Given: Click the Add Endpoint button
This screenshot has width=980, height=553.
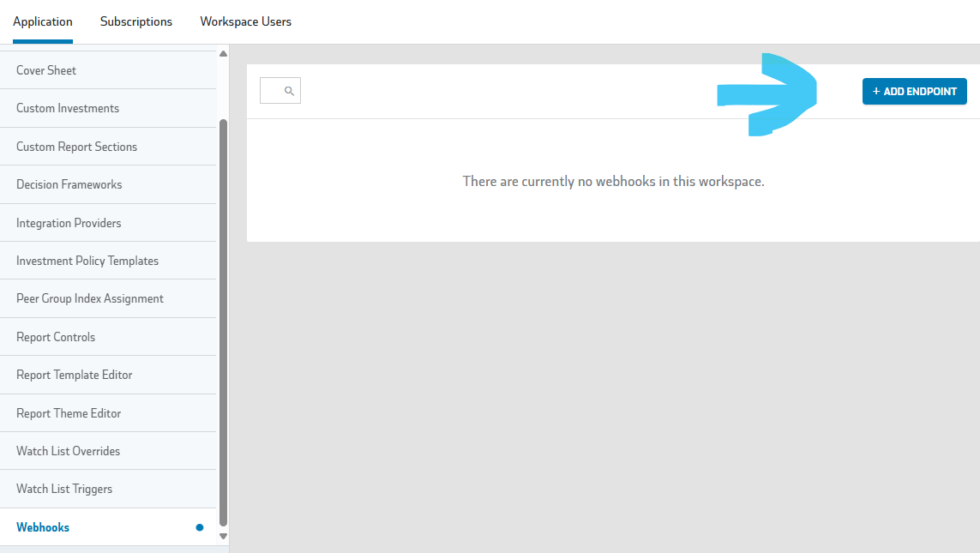Looking at the screenshot, I should click(914, 92).
